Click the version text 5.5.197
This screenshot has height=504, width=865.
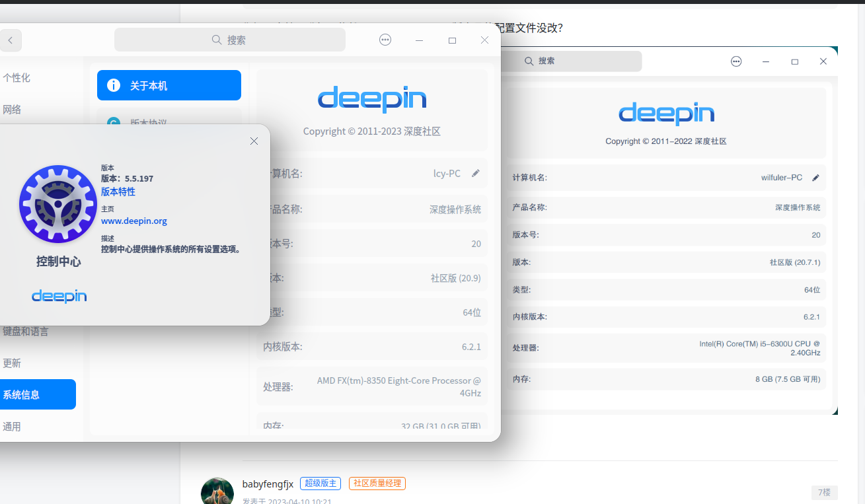pos(139,178)
